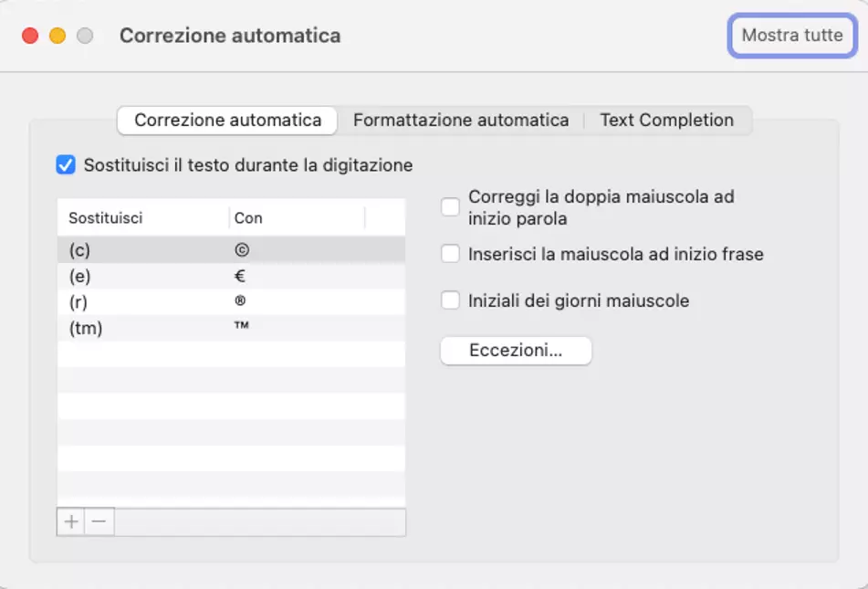
Task: Click the © symbol cell
Action: (241, 250)
